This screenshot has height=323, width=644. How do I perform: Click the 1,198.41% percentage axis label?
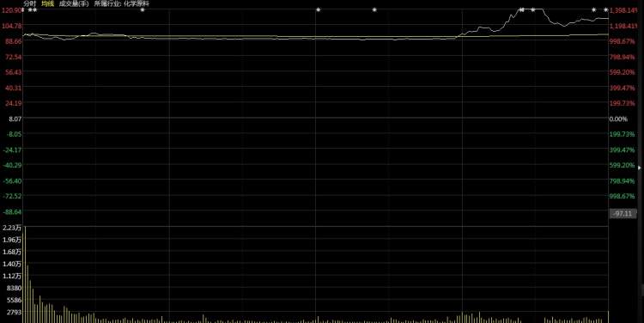[x=623, y=26]
